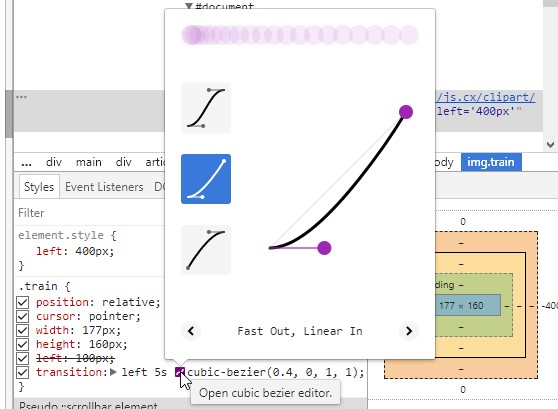The image size is (558, 409).
Task: Select the ease-out curve preset thumbnail
Action: (x=206, y=250)
